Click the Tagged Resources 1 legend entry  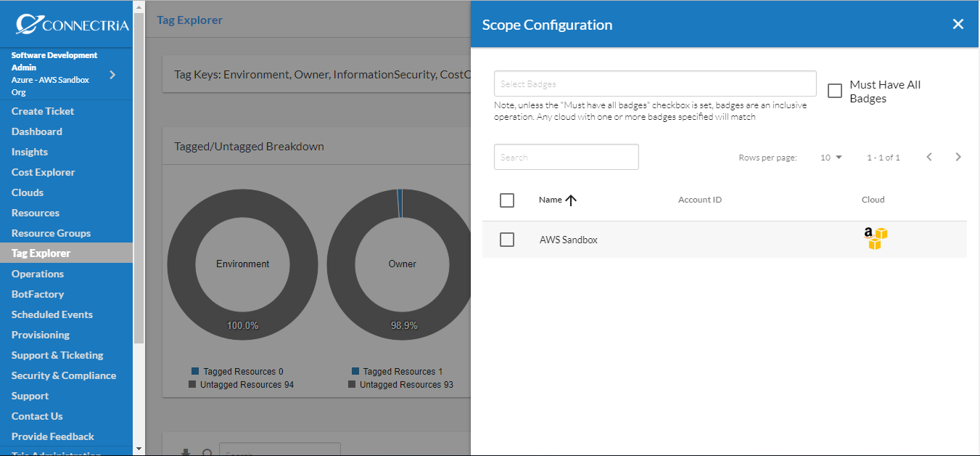[x=397, y=371]
